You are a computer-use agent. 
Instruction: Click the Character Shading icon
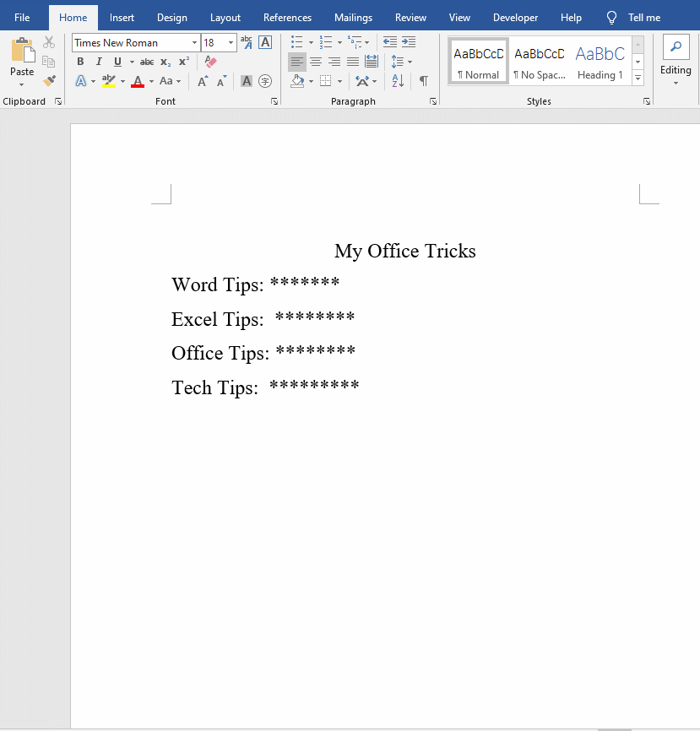[x=247, y=81]
